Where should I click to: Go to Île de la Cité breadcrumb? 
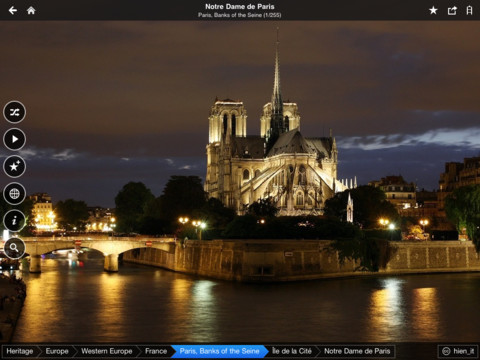point(292,351)
